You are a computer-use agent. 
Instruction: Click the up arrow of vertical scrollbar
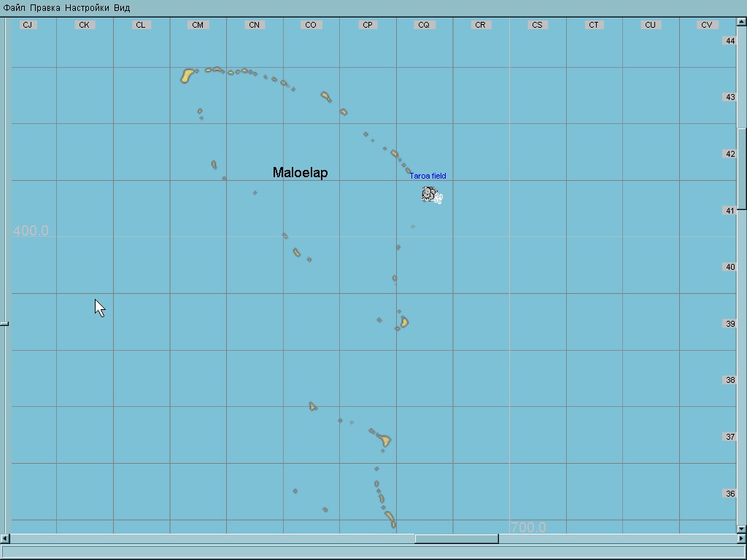click(x=741, y=21)
